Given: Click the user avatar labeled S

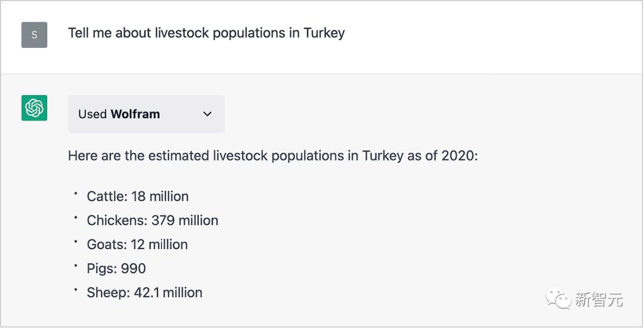Looking at the screenshot, I should click(x=34, y=35).
